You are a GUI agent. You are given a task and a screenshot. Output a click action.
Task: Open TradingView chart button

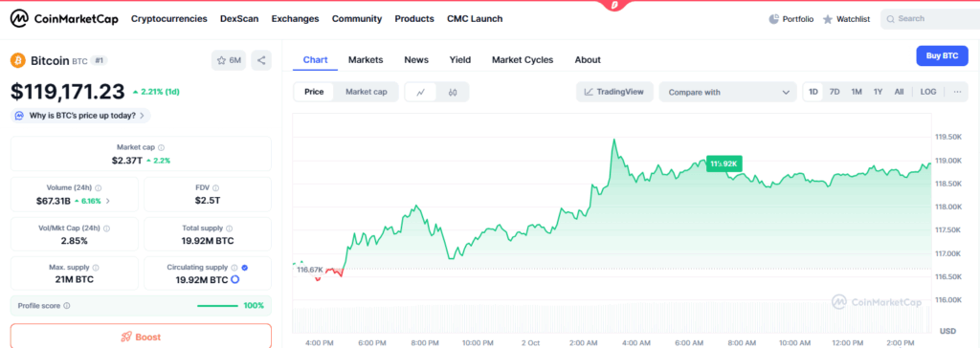(x=614, y=92)
